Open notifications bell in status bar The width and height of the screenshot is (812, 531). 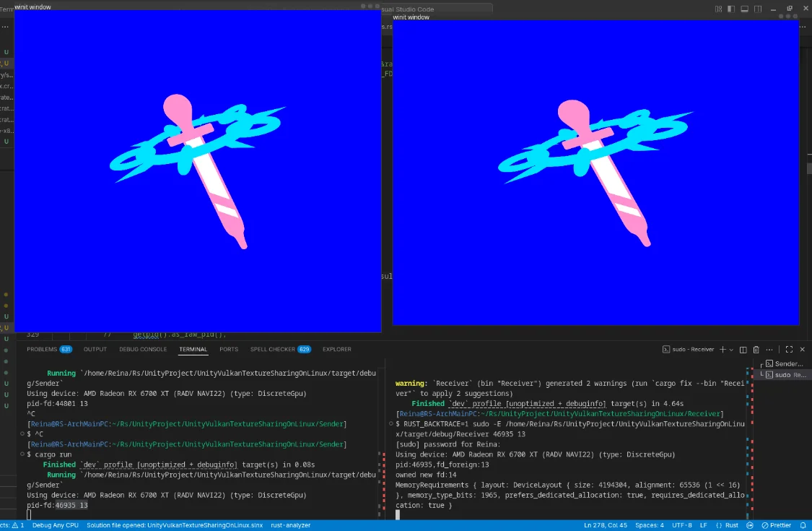803,525
